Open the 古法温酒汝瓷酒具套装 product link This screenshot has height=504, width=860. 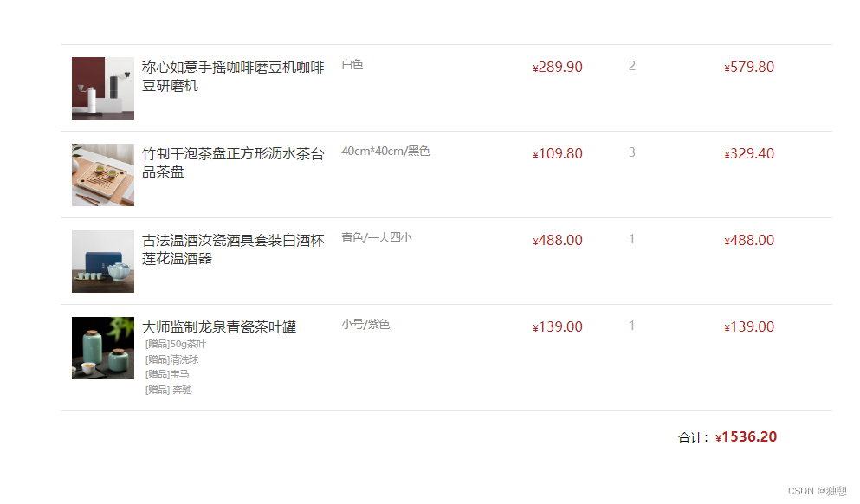coord(232,249)
